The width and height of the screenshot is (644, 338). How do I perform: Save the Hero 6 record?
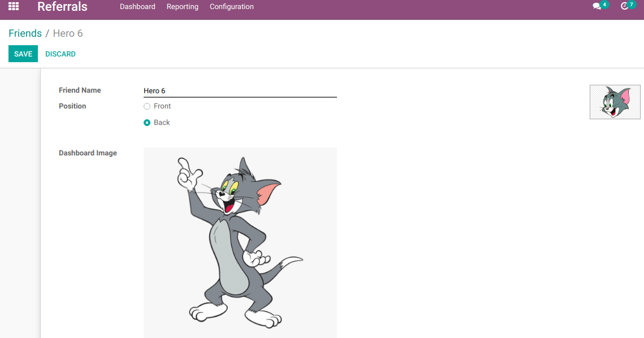(x=23, y=54)
